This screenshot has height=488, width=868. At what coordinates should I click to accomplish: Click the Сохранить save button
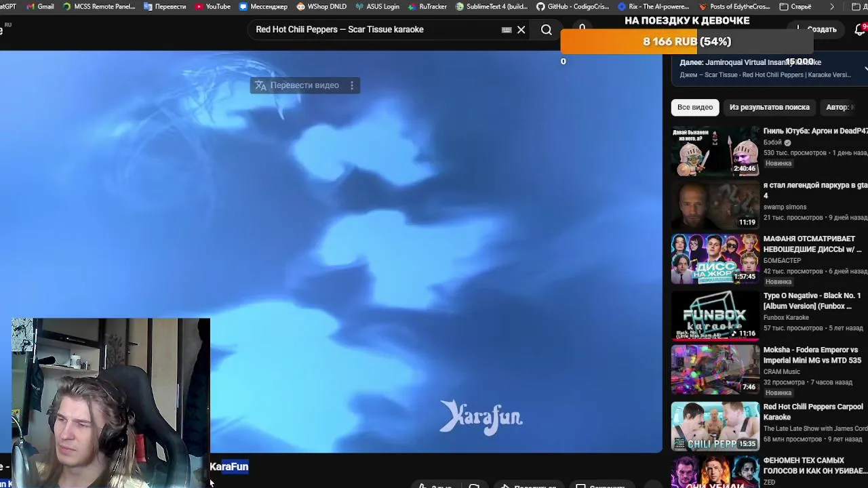point(600,485)
